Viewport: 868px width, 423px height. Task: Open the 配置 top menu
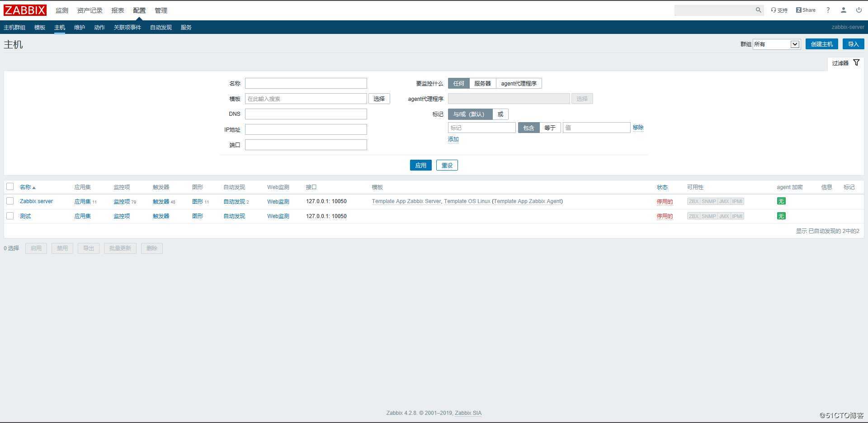pyautogui.click(x=139, y=10)
